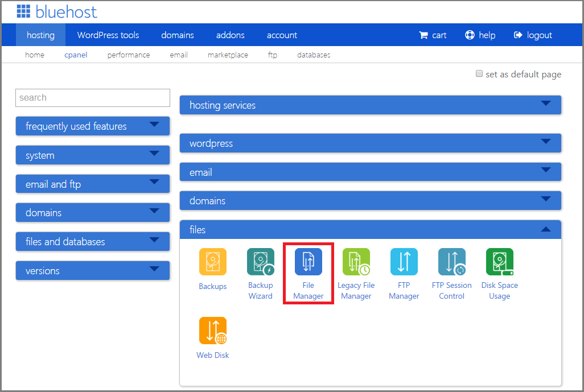This screenshot has width=584, height=392.
Task: Expand the files and databases sidebar group
Action: coord(93,242)
